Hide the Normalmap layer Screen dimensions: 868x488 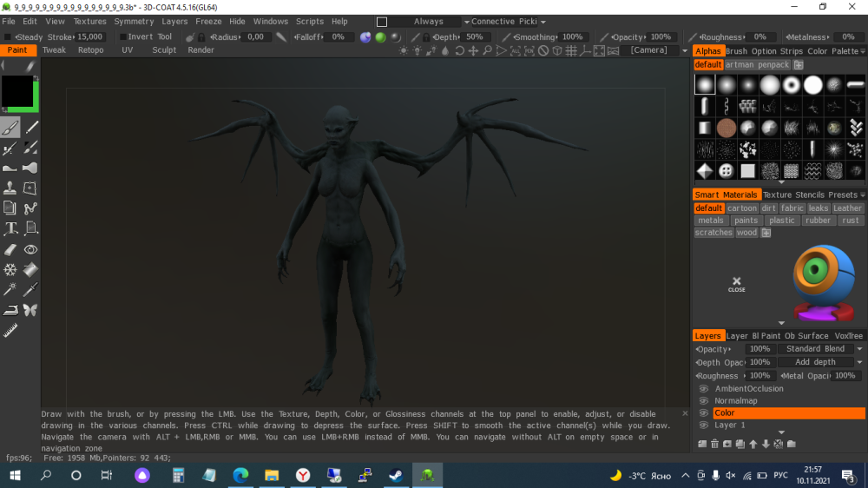tap(704, 400)
